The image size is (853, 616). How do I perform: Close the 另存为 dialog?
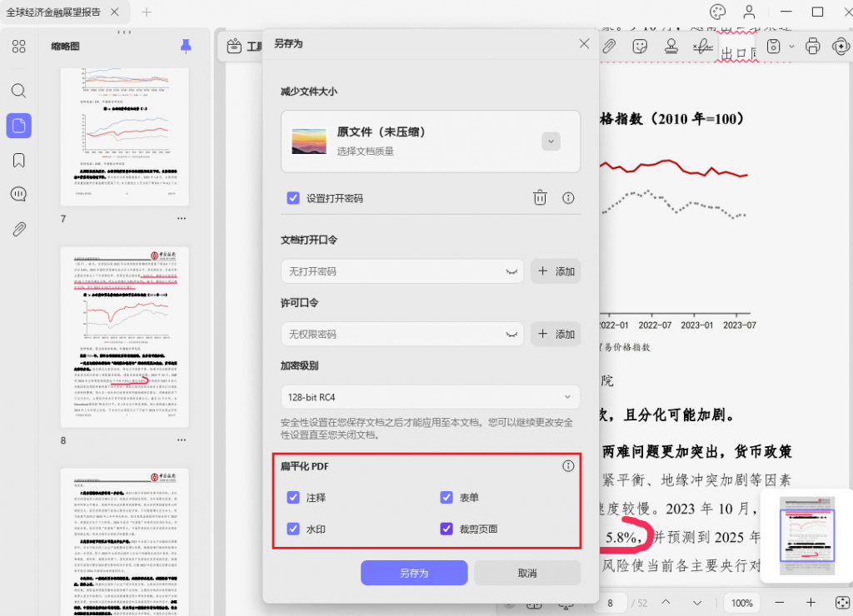pyautogui.click(x=584, y=43)
